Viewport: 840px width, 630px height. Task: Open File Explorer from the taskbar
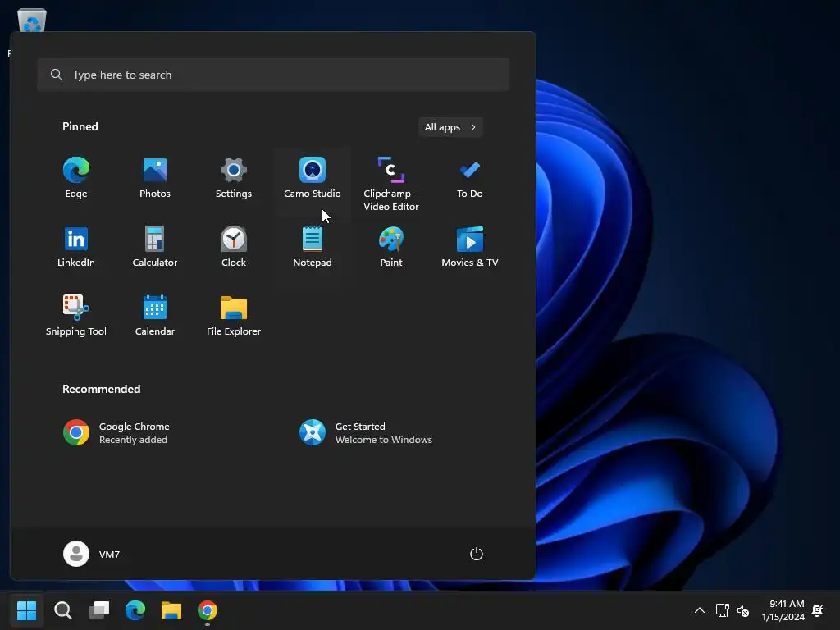[x=171, y=610]
